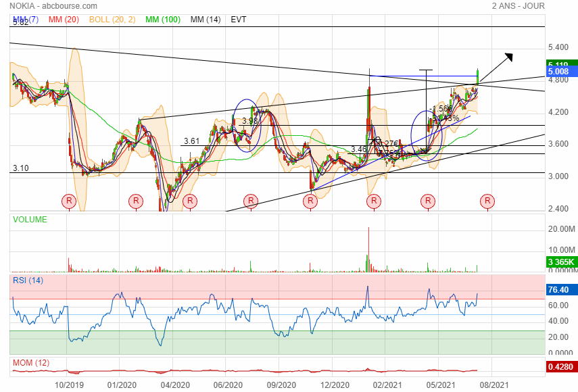Select the R event marker for January 2021

pos(374,201)
